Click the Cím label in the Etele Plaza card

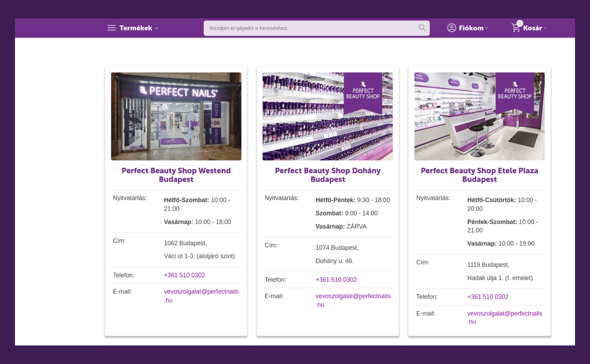point(423,262)
